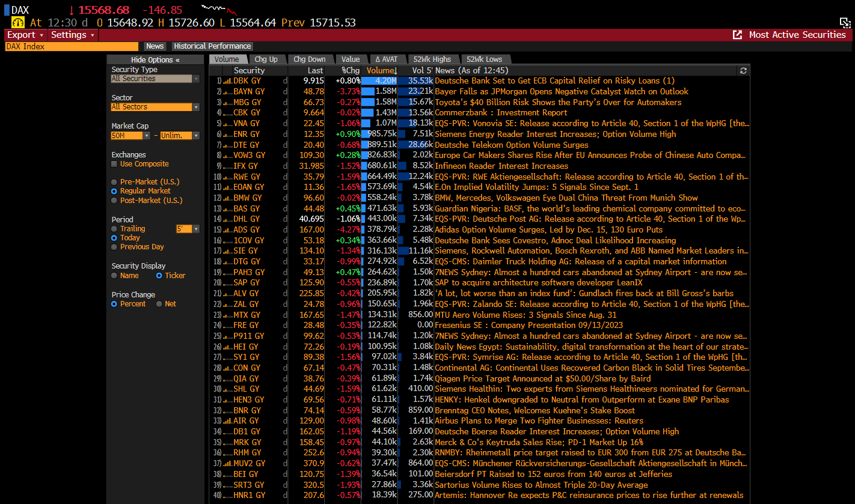Screen dimensions: 855x504
Task: Select the Regular Market radio button
Action: pos(114,191)
